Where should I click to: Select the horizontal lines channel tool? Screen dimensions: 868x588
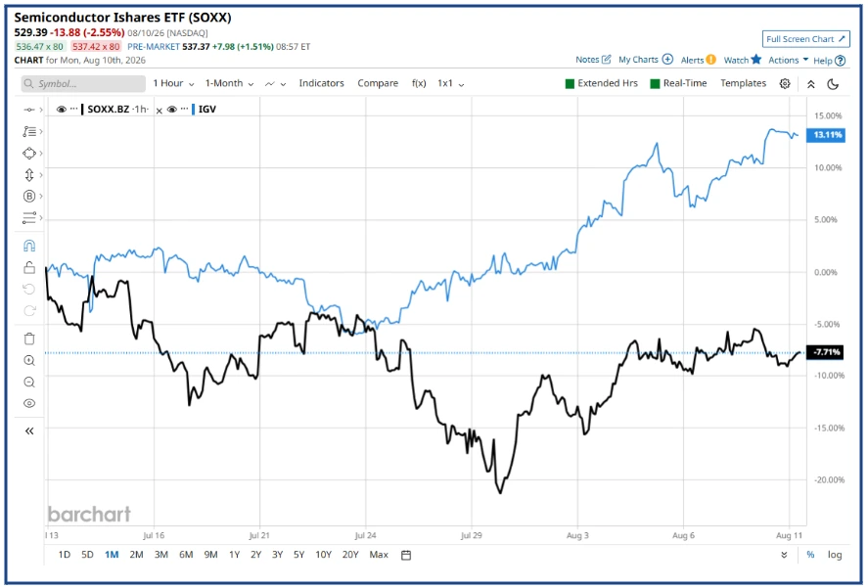click(x=29, y=217)
